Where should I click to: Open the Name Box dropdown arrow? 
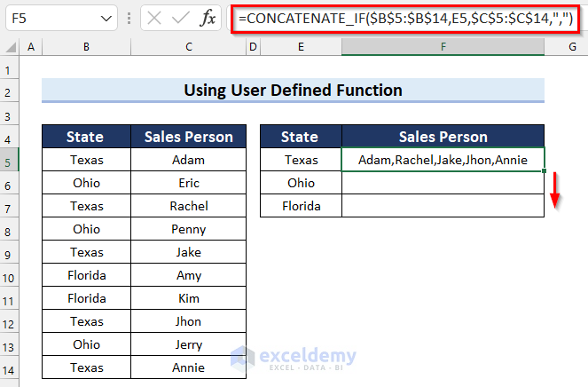click(x=106, y=18)
